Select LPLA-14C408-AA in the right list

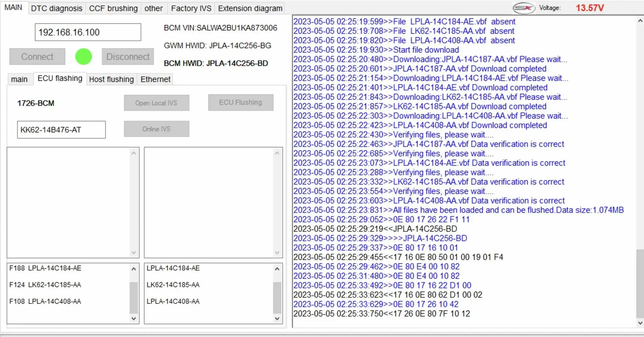173,301
